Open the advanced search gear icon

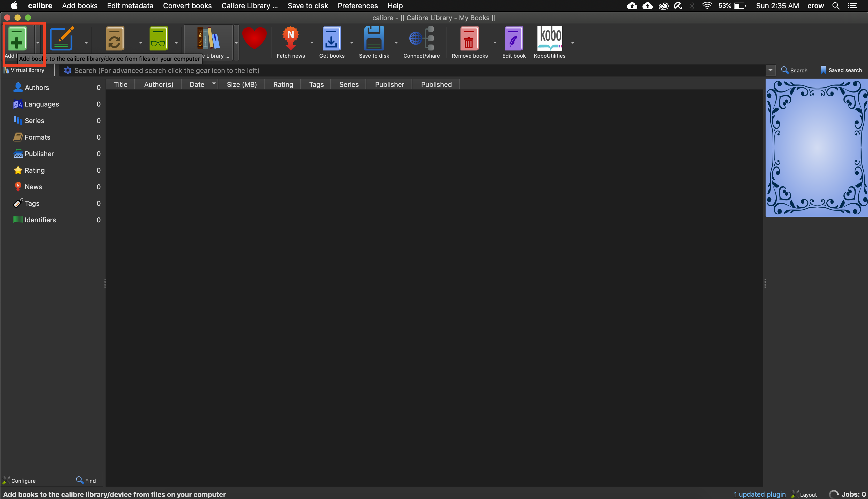68,70
